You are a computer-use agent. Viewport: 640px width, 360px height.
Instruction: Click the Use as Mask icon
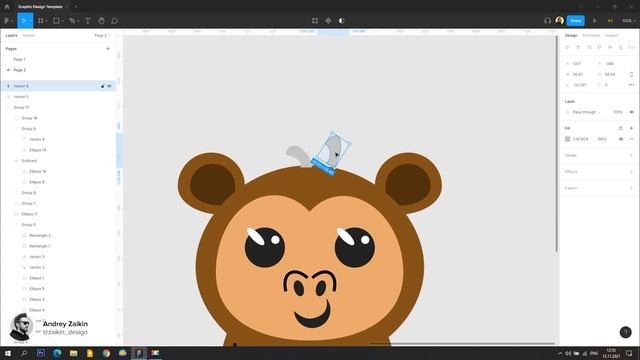point(342,20)
